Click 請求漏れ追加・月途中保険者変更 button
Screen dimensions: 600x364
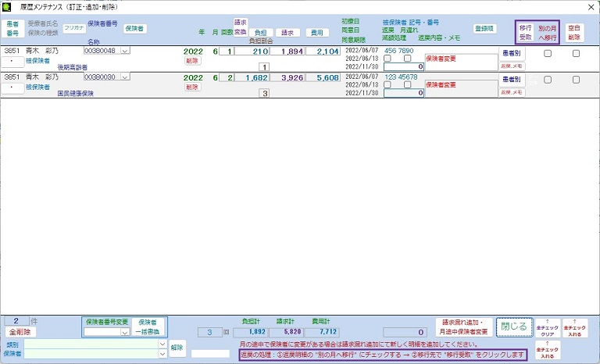464,327
